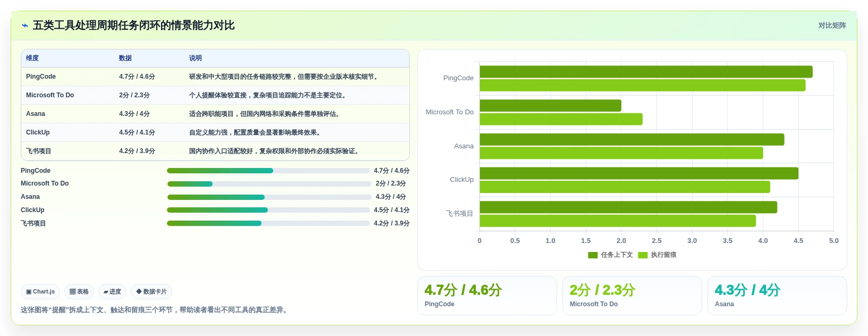The height and width of the screenshot is (336, 868).
Task: Click the PingCode progress bar
Action: pos(268,171)
